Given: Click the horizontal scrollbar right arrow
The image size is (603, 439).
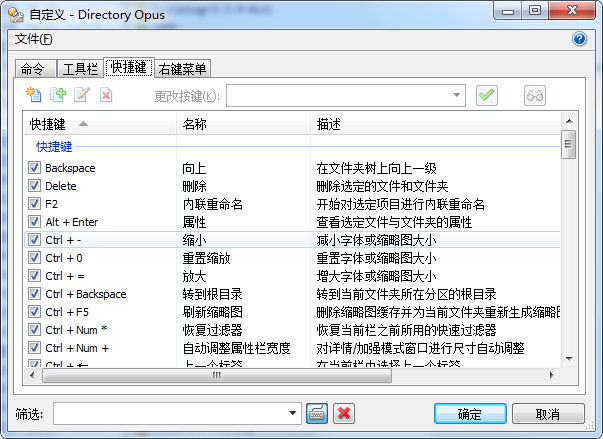Looking at the screenshot, I should 552,375.
